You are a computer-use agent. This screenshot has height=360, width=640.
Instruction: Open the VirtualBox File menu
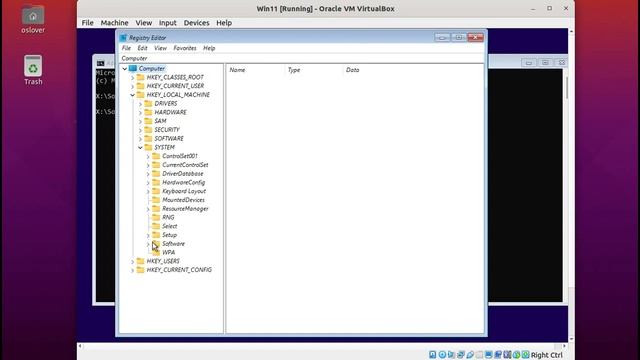coord(87,23)
